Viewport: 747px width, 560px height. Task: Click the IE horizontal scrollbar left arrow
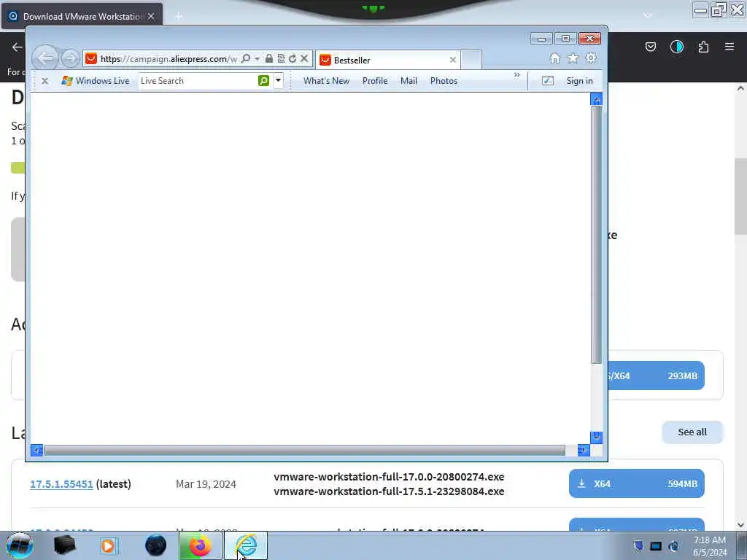36,450
